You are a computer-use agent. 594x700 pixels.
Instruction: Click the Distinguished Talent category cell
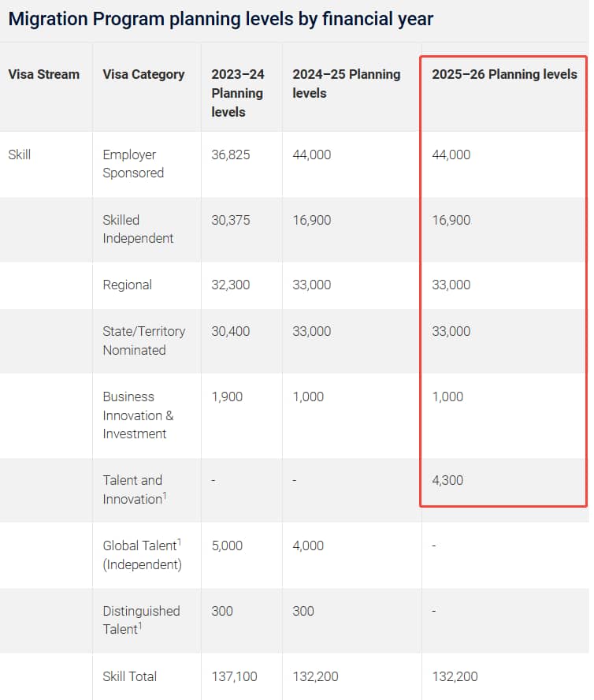coord(141,620)
